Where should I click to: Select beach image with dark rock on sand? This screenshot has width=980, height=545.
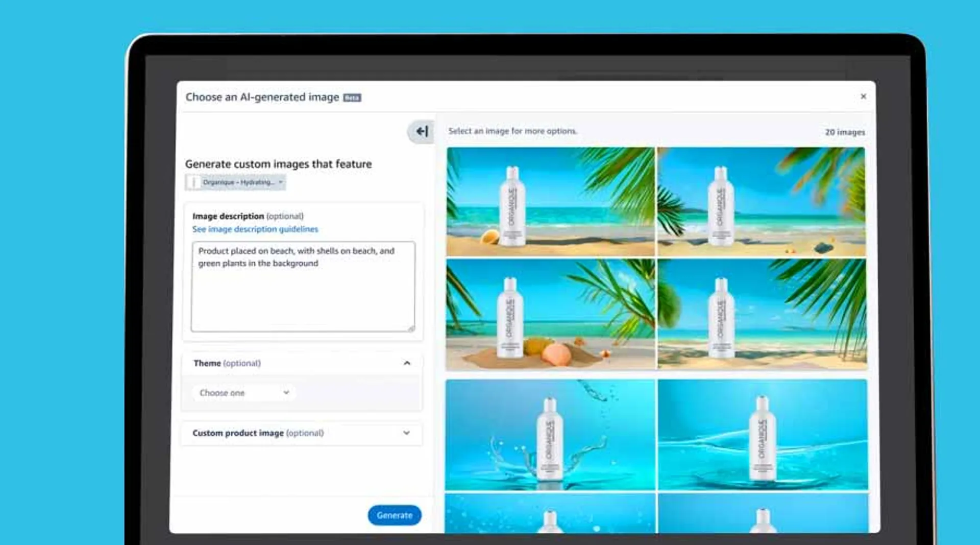click(761, 202)
